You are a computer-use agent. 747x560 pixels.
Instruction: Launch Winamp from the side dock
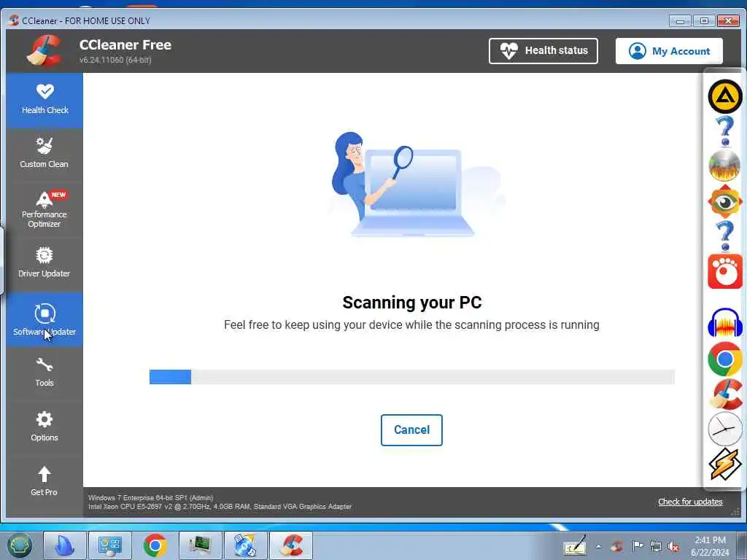point(724,463)
